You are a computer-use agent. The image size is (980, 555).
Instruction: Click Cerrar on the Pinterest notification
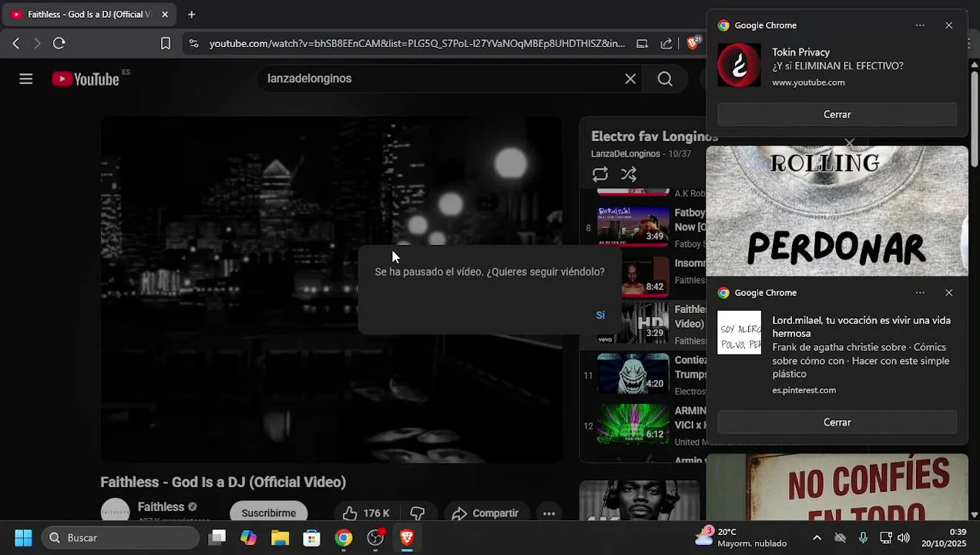[837, 422]
